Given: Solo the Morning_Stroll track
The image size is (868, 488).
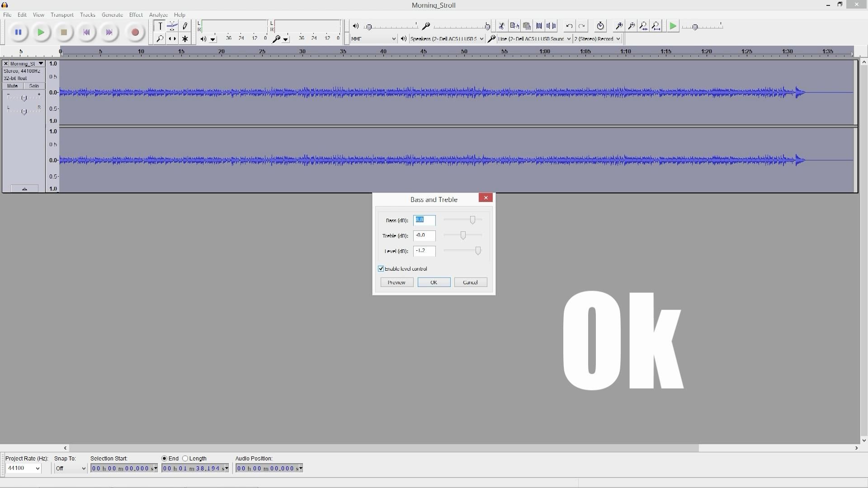Looking at the screenshot, I should pyautogui.click(x=34, y=86).
